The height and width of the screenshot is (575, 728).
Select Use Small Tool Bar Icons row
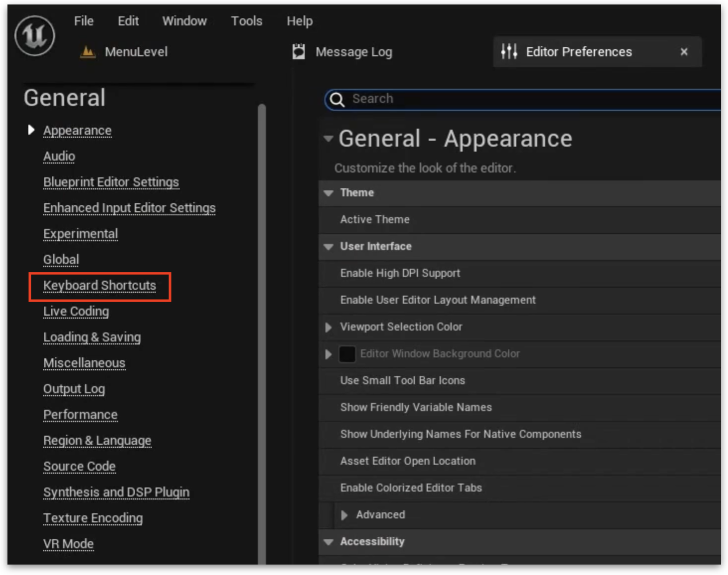(520, 381)
